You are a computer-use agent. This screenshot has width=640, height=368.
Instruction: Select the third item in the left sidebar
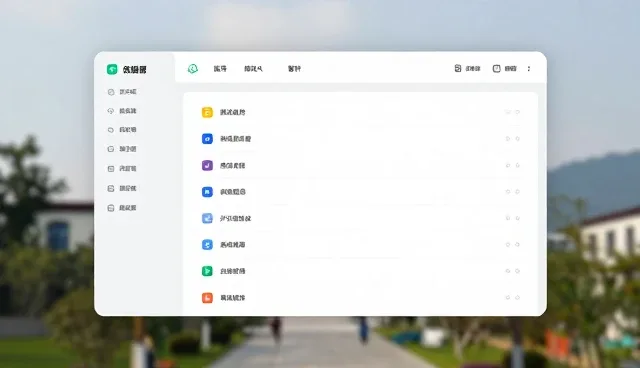122,130
